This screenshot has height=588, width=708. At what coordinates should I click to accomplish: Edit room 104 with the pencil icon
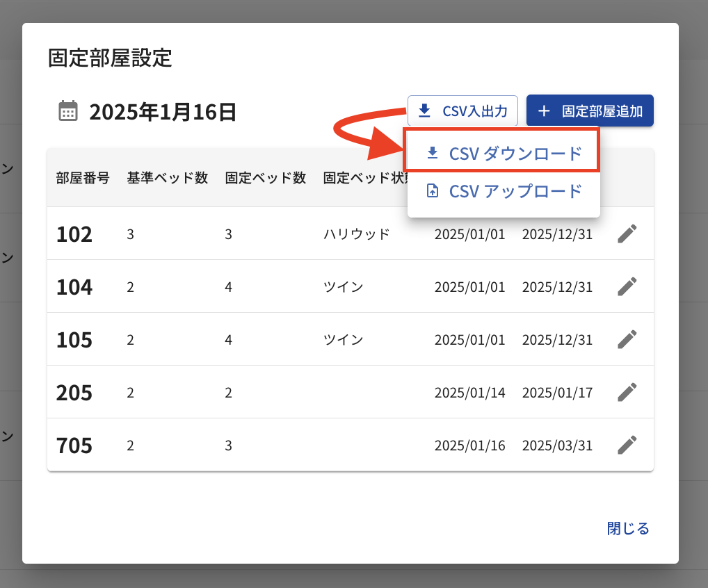[x=627, y=286]
